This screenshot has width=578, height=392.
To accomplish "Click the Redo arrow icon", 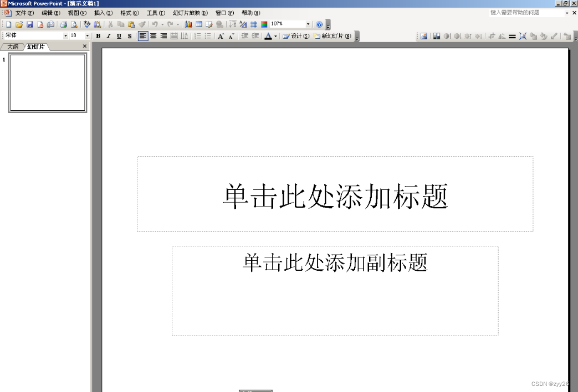I will pyautogui.click(x=170, y=25).
